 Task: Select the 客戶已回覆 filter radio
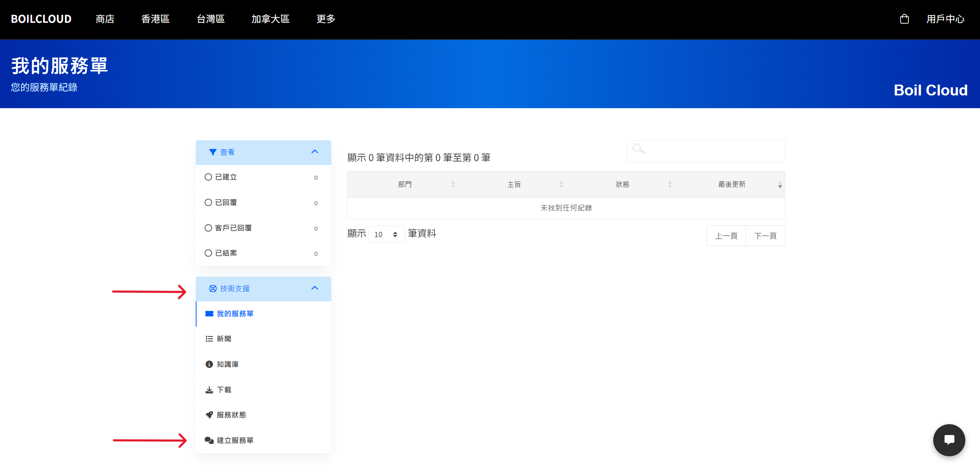point(208,228)
